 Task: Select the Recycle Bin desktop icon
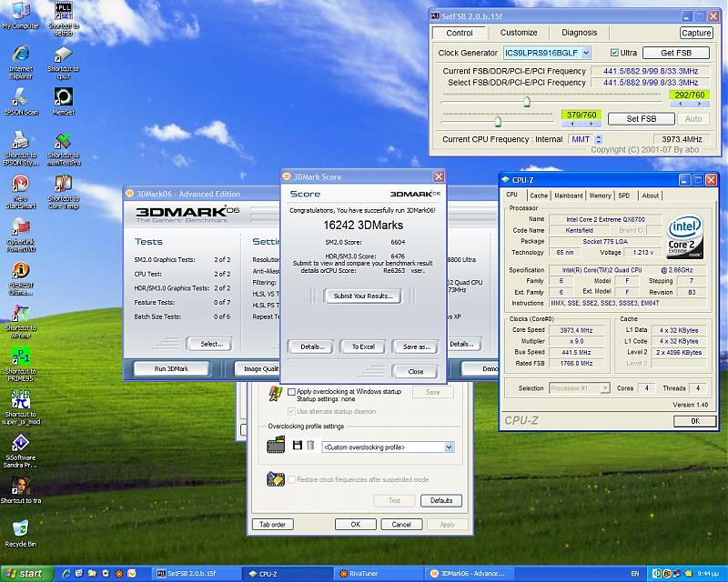pos(20,533)
